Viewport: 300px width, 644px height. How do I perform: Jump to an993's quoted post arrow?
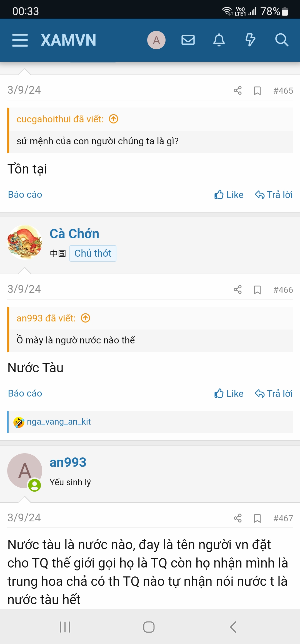tap(86, 318)
